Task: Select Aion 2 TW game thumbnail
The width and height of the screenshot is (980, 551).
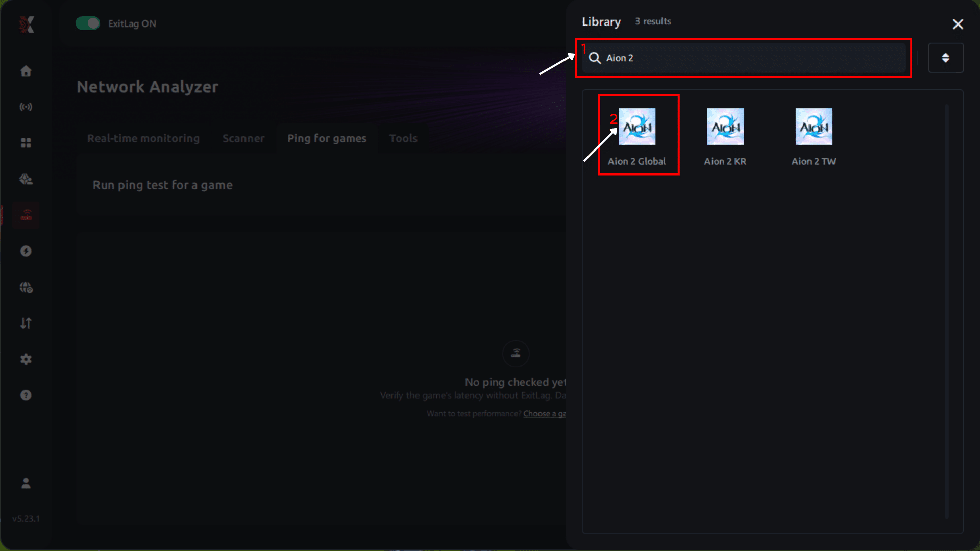Action: click(x=814, y=127)
